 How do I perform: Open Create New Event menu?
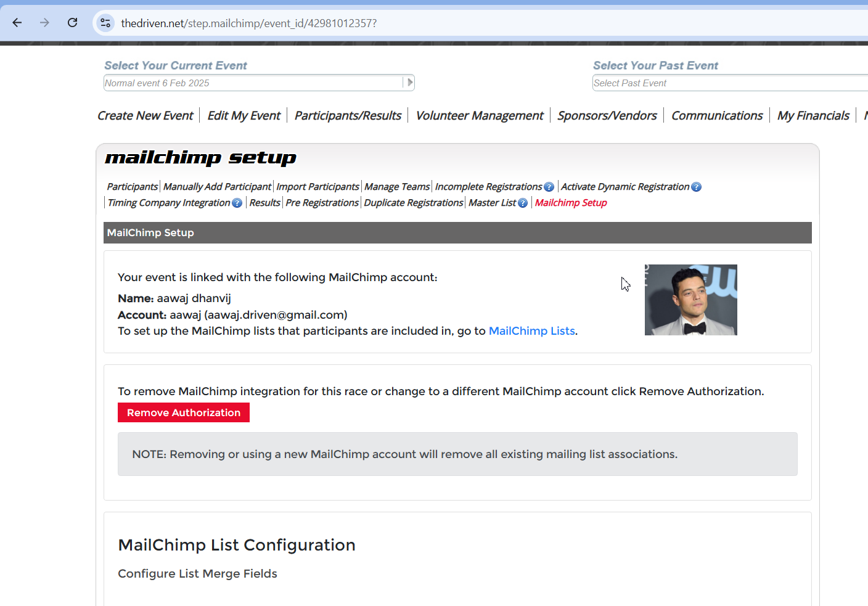145,115
